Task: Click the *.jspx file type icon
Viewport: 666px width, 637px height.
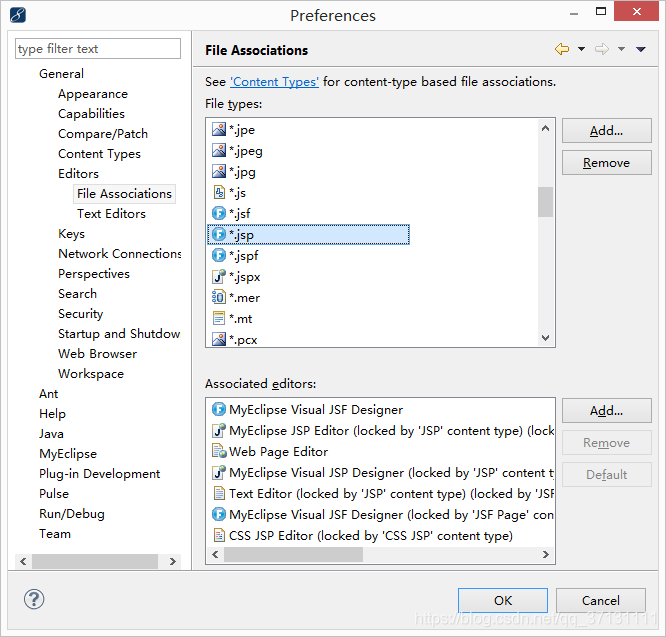Action: [219, 276]
